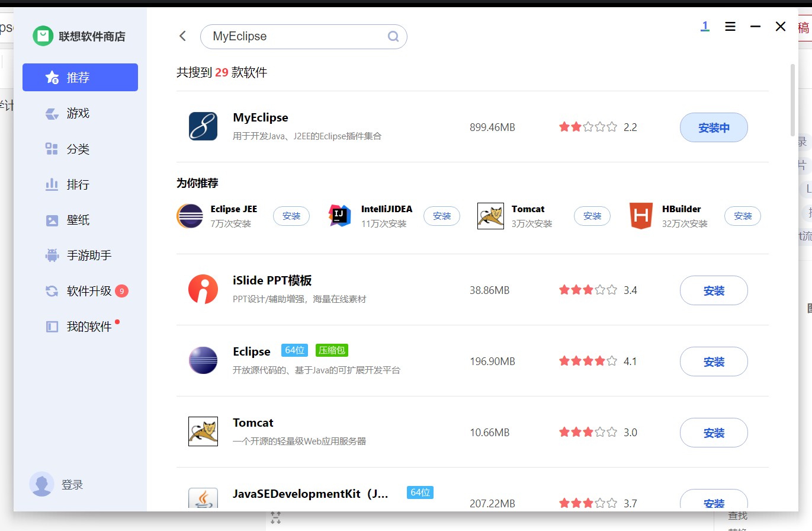Click the 64位 tag beside JavaSEDevelopmentKit
This screenshot has height=531, width=812.
click(x=420, y=492)
